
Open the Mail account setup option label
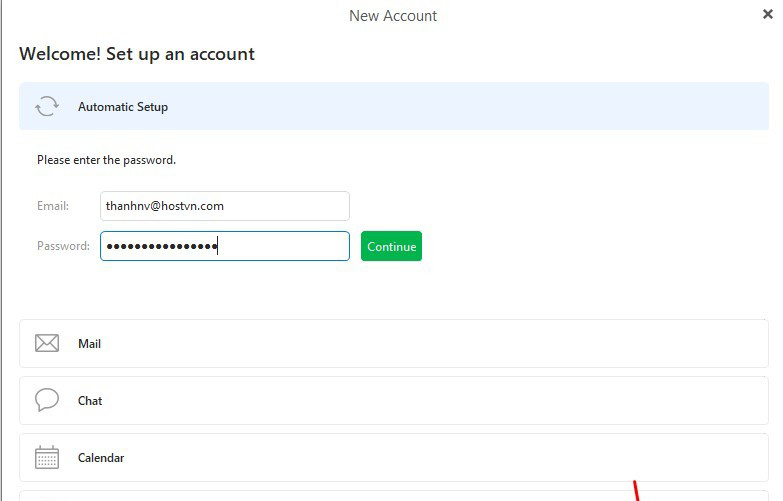[89, 344]
